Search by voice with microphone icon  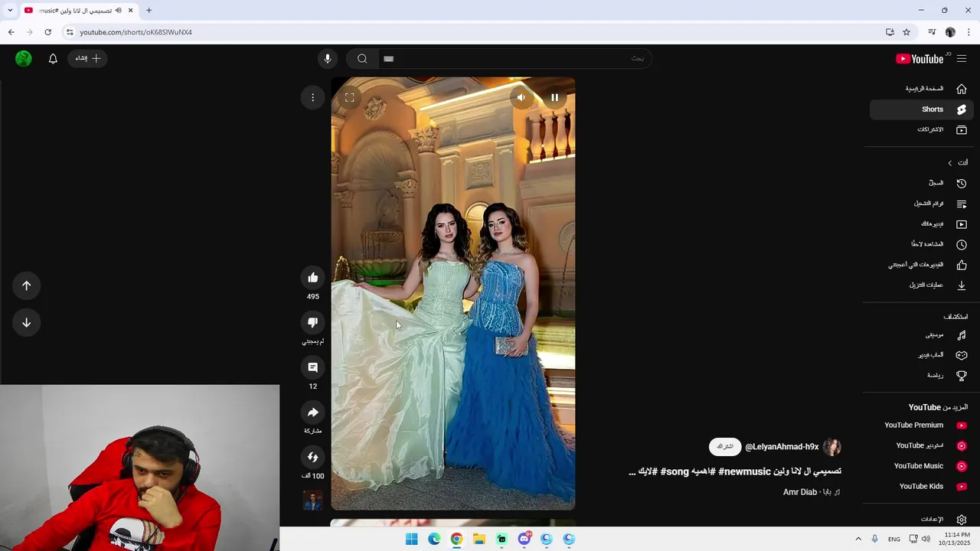327,59
